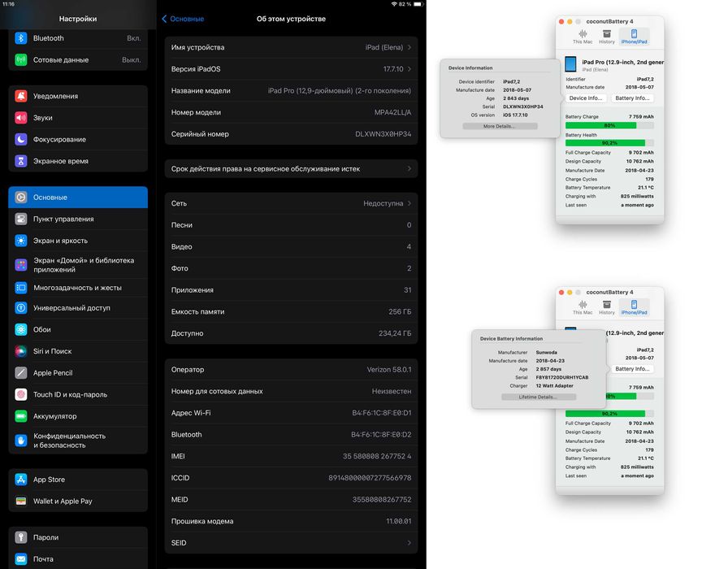Viewport: 728px width, 569px height.
Task: Select Основные general settings
Action: tap(78, 198)
